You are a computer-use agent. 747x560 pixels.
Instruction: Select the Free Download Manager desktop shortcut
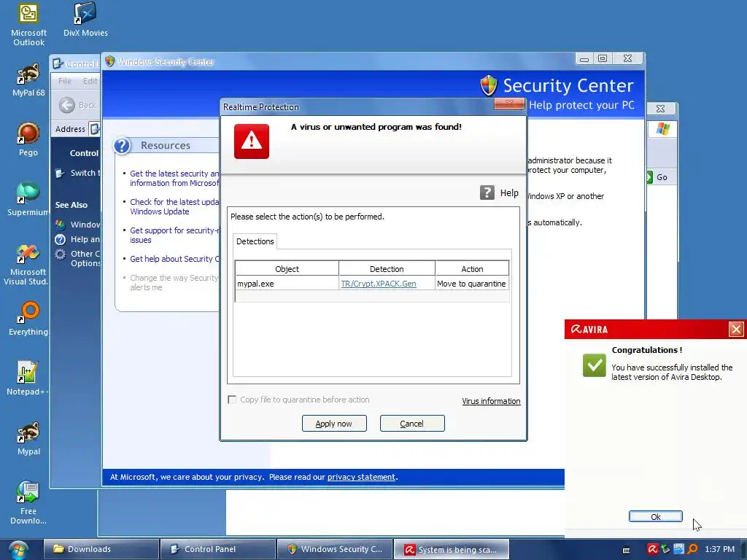coord(28,502)
